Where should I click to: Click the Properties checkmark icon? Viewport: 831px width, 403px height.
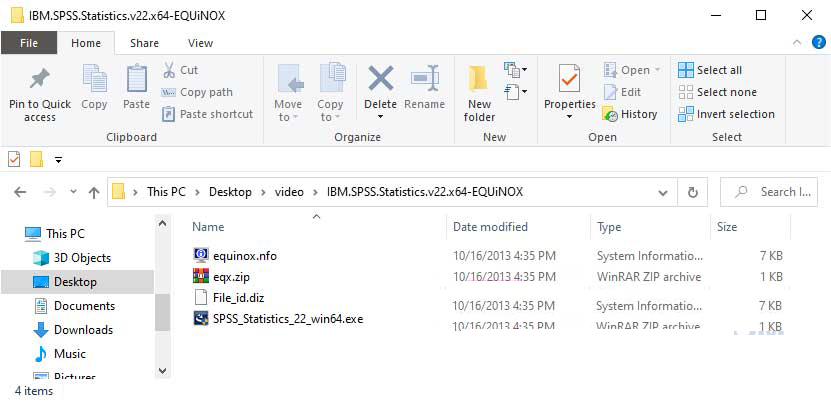click(x=569, y=80)
